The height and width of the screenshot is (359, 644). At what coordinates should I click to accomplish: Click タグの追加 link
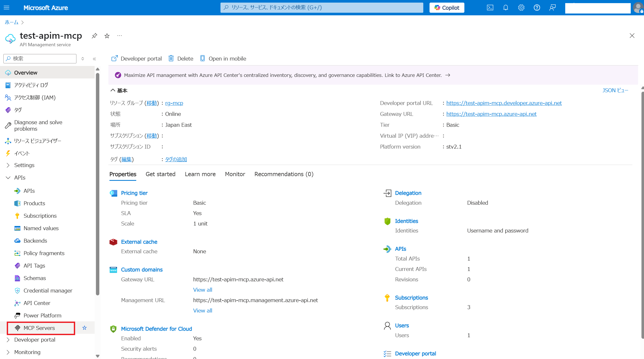(x=176, y=159)
